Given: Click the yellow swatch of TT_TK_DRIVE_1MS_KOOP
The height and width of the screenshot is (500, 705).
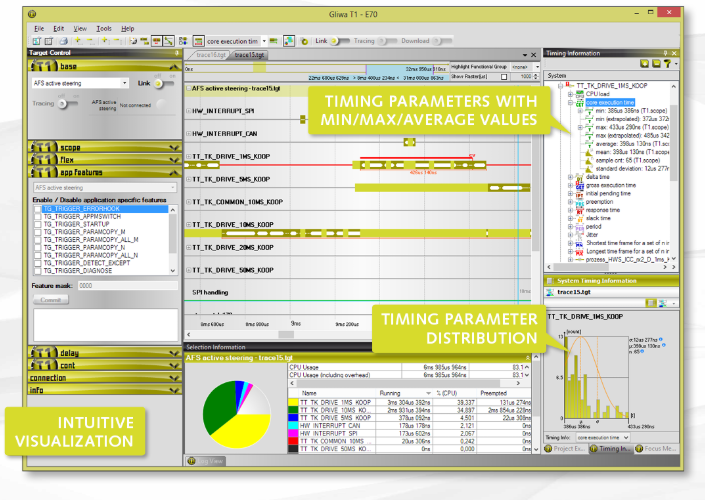Looking at the screenshot, I should (293, 402).
